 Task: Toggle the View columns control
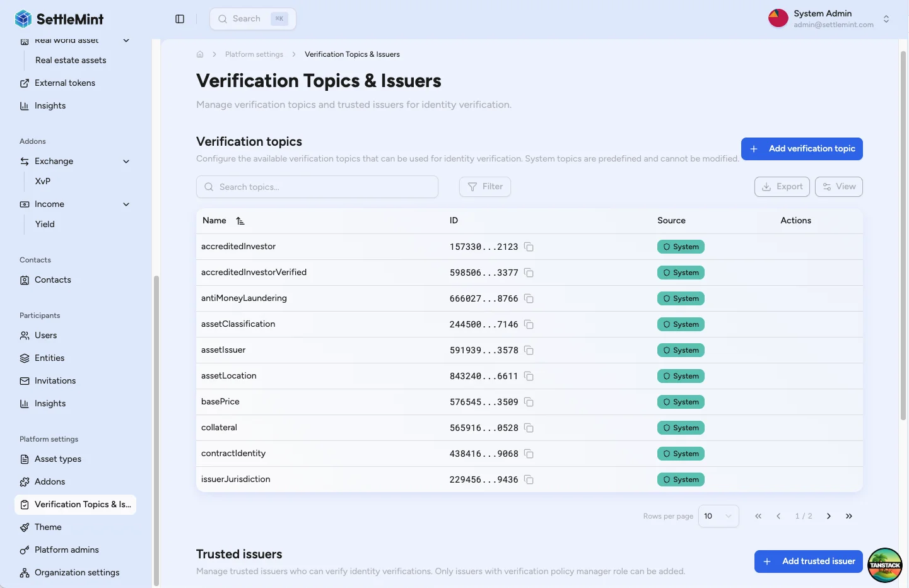coord(839,187)
